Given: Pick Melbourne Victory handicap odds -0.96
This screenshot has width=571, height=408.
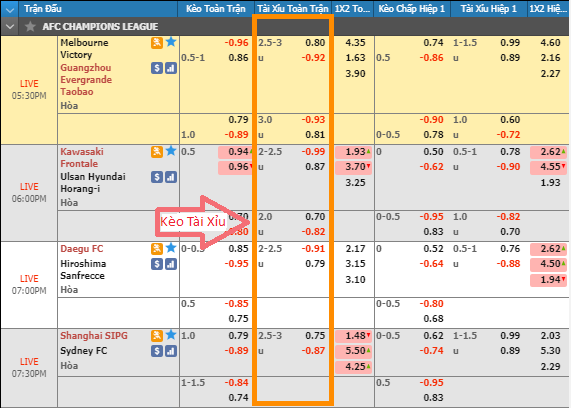Looking at the screenshot, I should tap(236, 43).
